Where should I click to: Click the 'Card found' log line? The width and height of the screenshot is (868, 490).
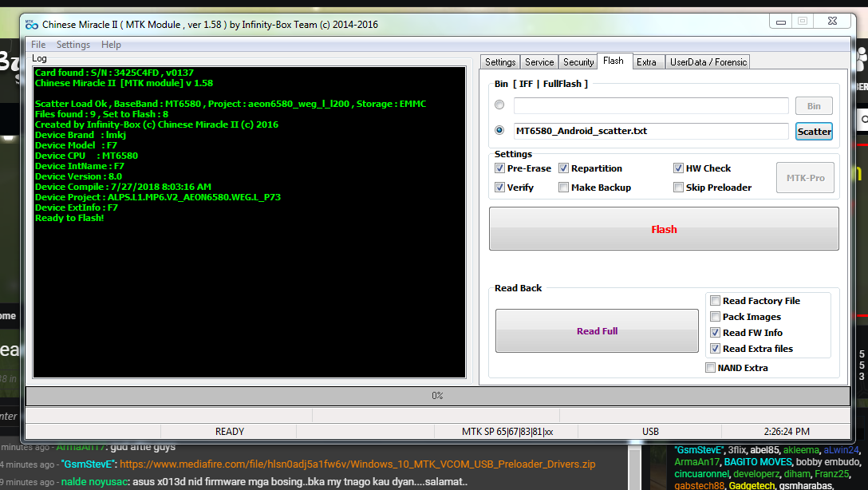click(x=114, y=73)
